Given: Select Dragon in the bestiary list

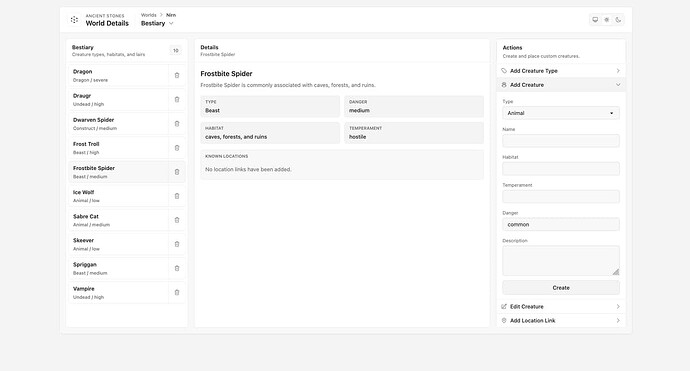Looking at the screenshot, I should coord(118,76).
